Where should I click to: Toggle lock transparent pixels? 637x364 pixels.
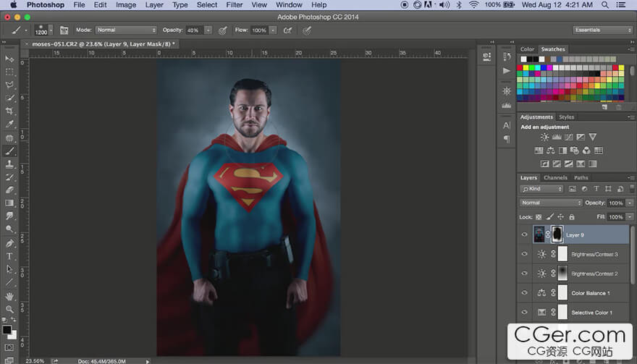(539, 217)
